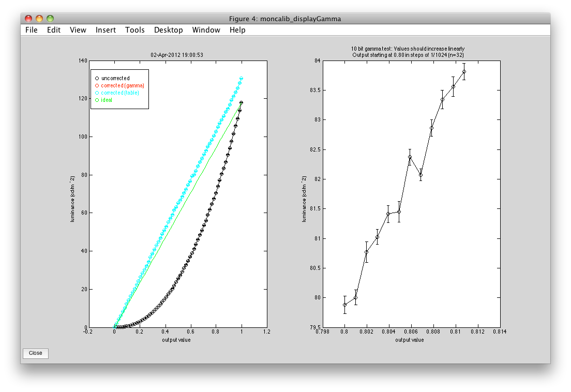Open the Desktop menu
Screen dimensions: 571x392
click(x=168, y=30)
